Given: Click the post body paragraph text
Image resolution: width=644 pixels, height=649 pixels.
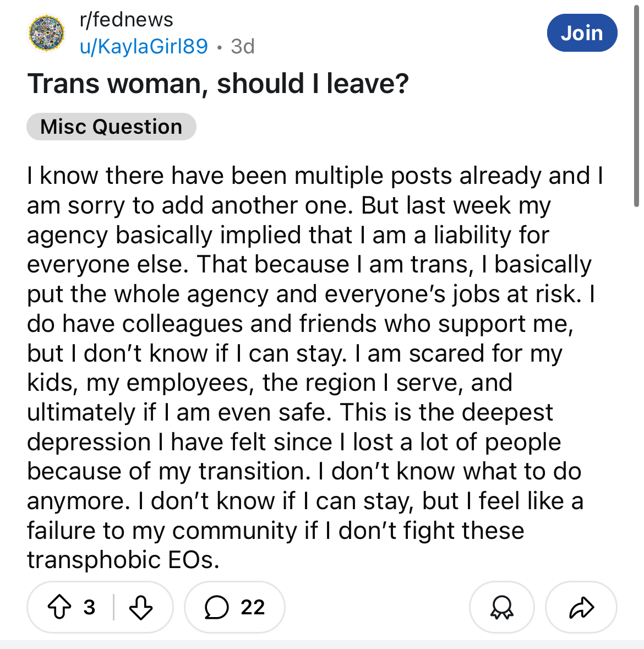Looking at the screenshot, I should pyautogui.click(x=314, y=368).
